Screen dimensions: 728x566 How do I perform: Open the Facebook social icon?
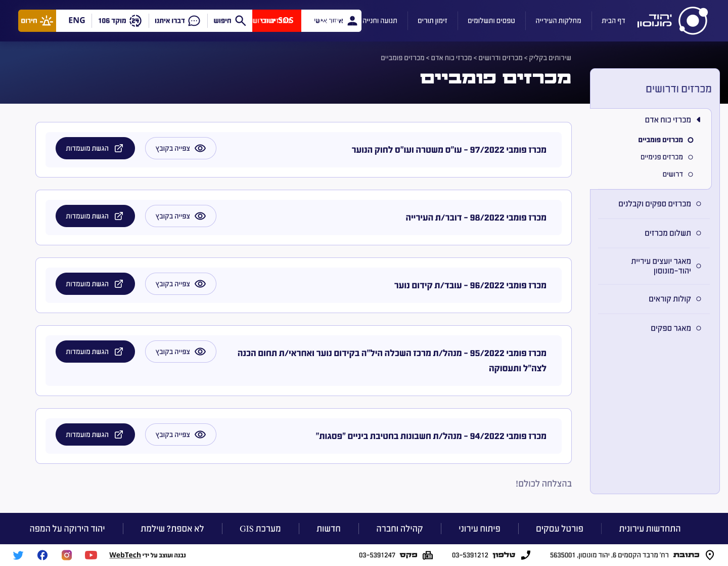pos(42,555)
